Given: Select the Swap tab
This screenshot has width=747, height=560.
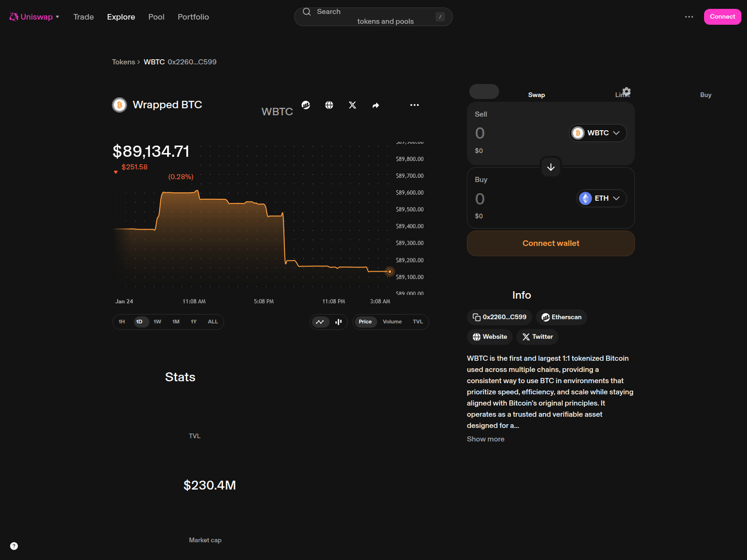Looking at the screenshot, I should click(x=536, y=95).
